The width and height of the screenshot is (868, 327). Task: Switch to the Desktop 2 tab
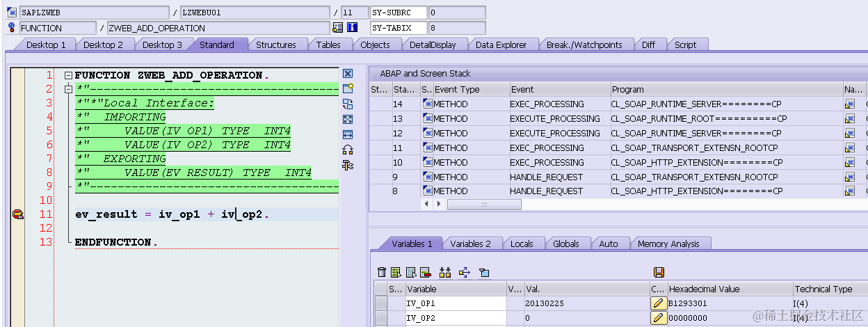coord(104,45)
